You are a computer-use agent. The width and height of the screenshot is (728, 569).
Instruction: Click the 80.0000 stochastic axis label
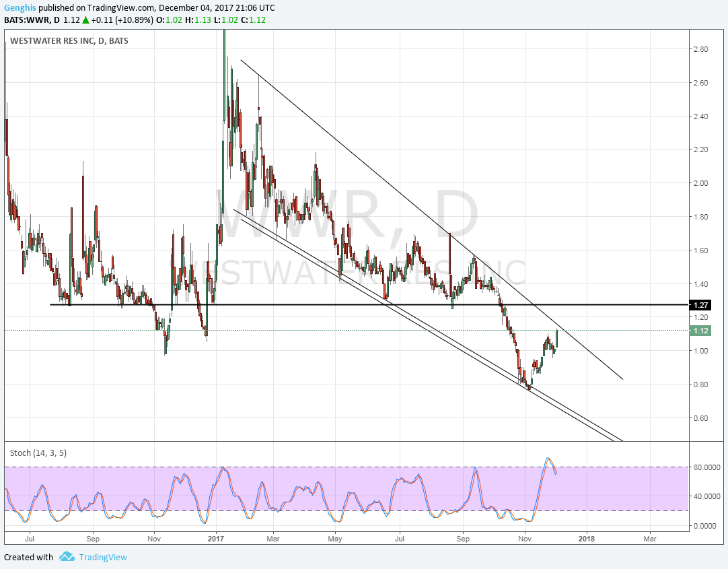point(708,467)
